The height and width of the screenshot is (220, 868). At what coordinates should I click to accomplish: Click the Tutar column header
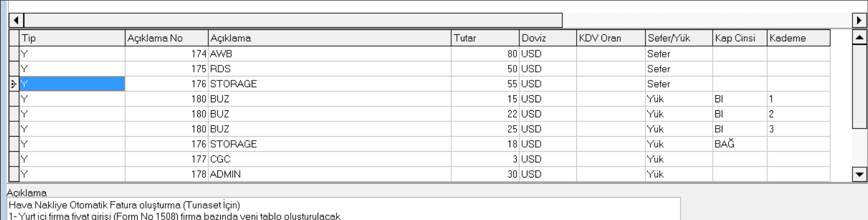485,38
